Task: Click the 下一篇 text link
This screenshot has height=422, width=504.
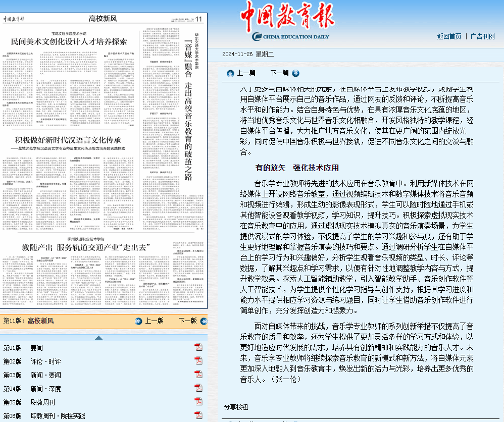Action: click(x=279, y=73)
